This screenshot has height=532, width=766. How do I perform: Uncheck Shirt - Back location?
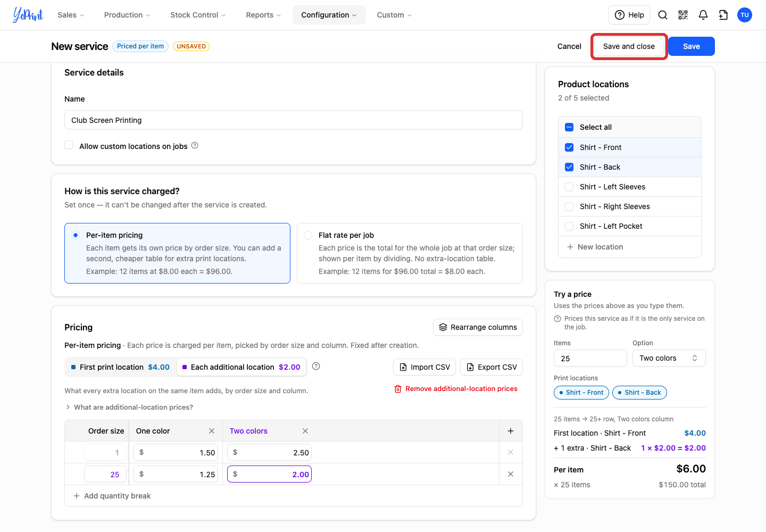(x=569, y=167)
